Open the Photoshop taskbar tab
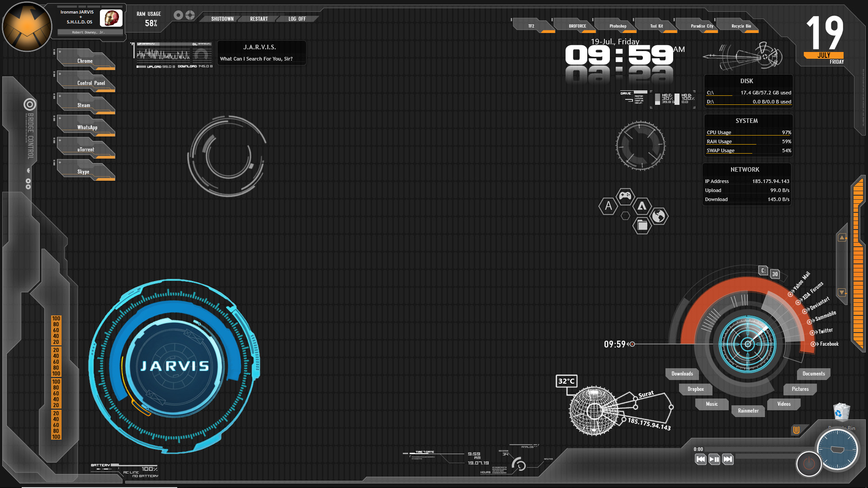 pos(619,26)
